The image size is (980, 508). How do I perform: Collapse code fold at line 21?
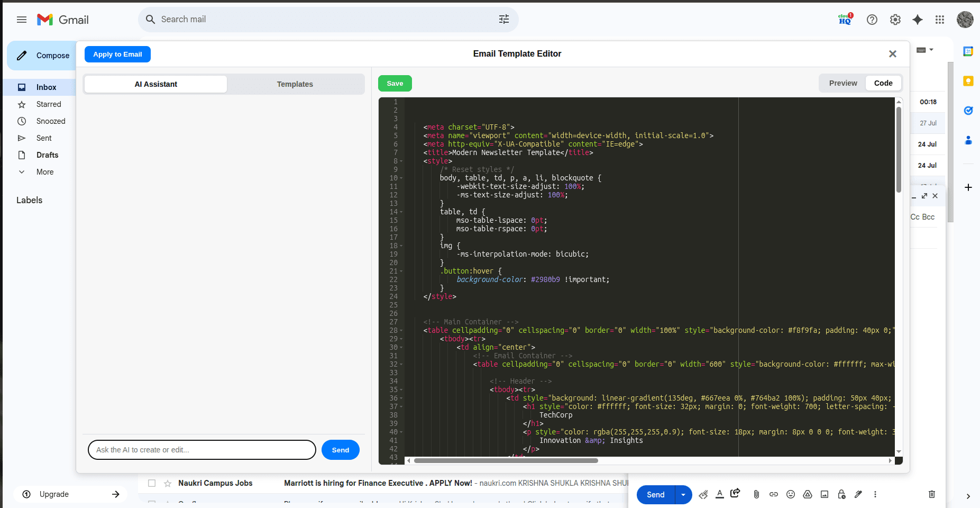[x=401, y=271]
